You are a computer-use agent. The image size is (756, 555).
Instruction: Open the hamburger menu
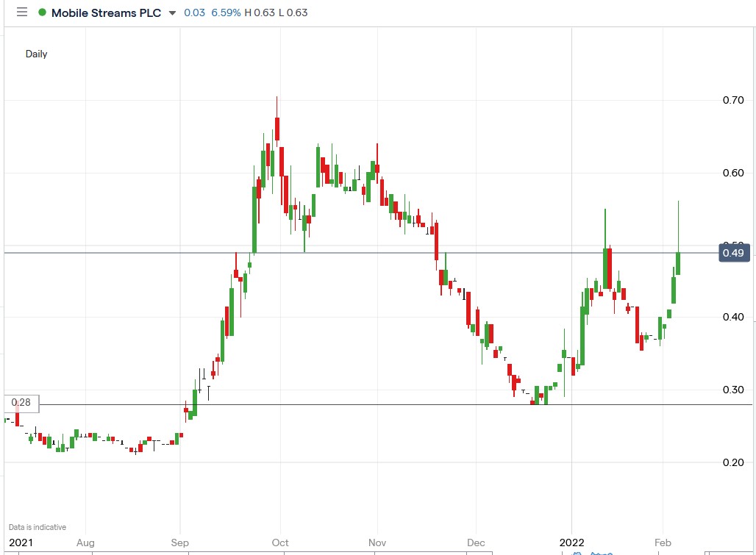coord(21,12)
